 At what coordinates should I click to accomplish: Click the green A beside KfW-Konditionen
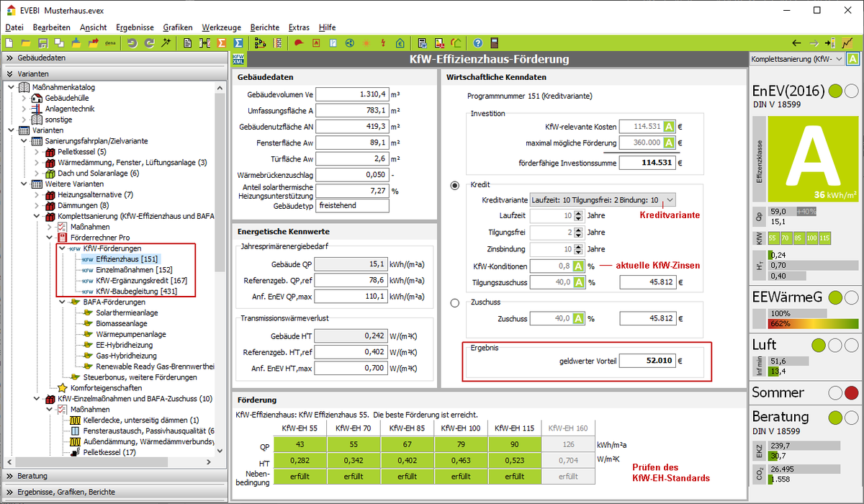[x=577, y=266]
